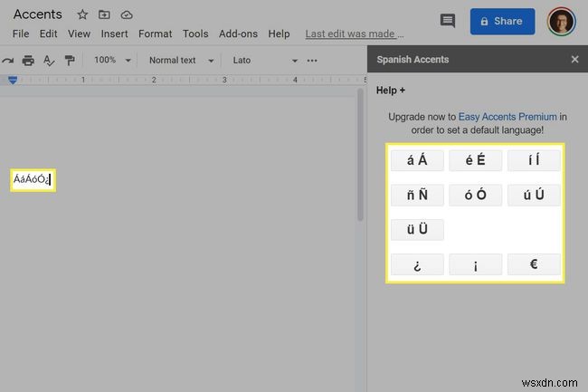This screenshot has height=392, width=588.
Task: Open the Last edit was made link
Action: point(355,33)
